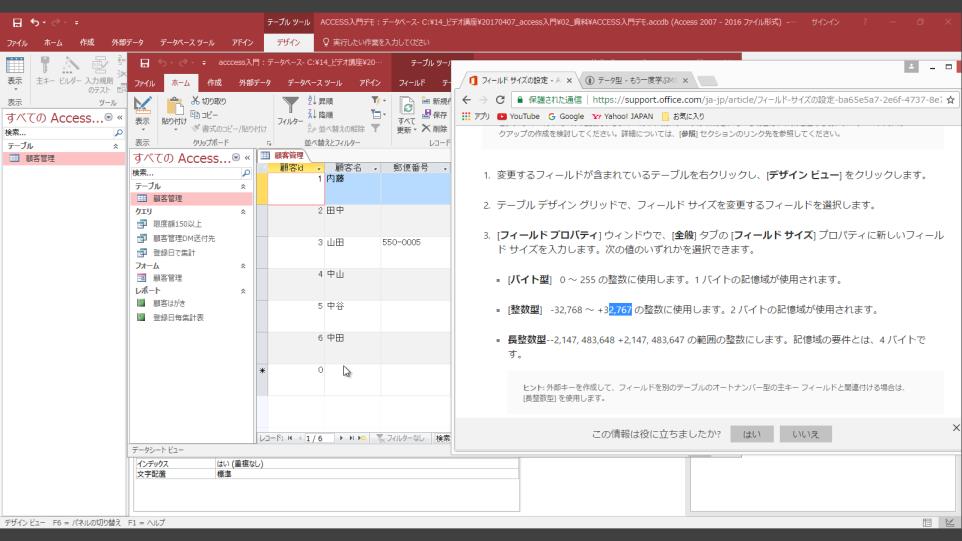The image size is (962, 541).
Task: Collapse front navigation pane with double chevron
Action: 247,158
